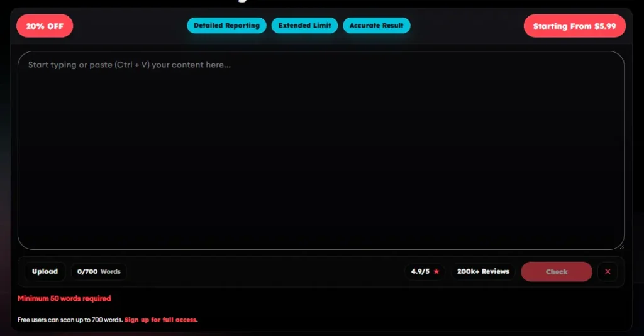Click the 4.9/5 rating score
The image size is (644, 336).
419,272
